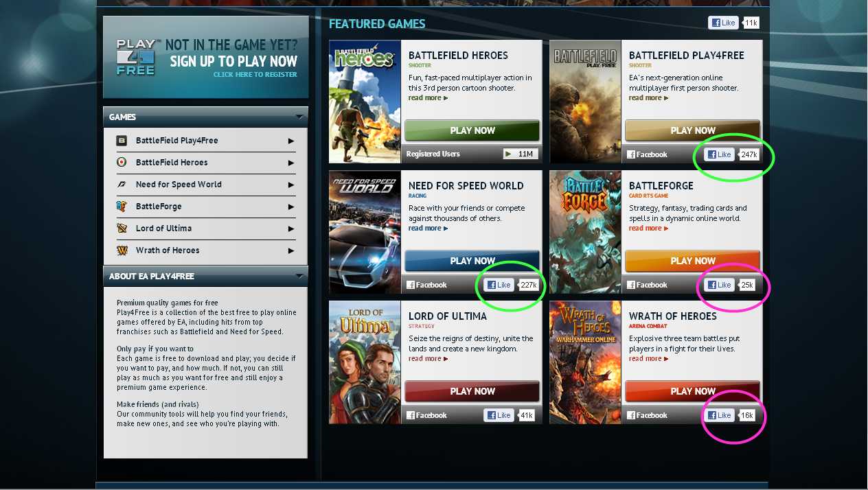
Task: Open Need for Speed World cover thumbnail
Action: pyautogui.click(x=365, y=232)
